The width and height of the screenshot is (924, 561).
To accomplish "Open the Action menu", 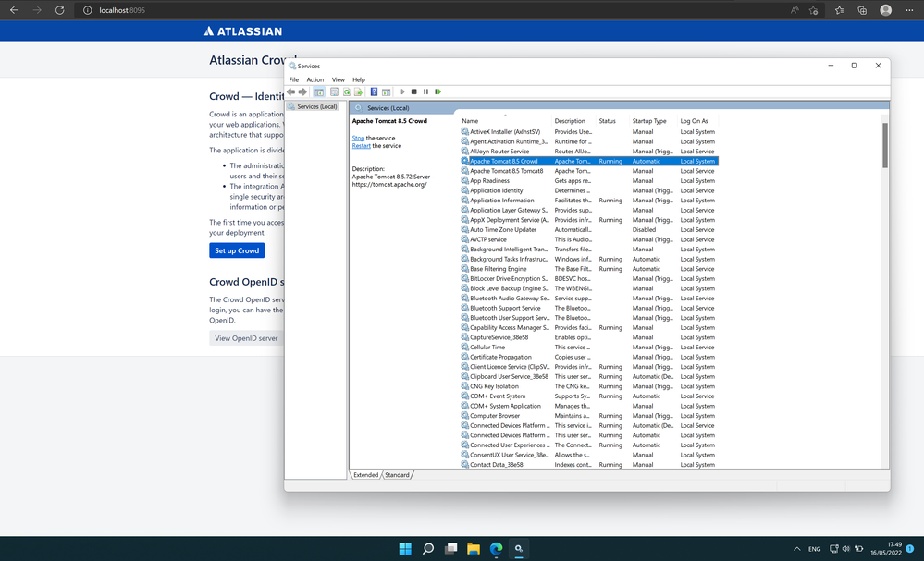I will [x=314, y=79].
